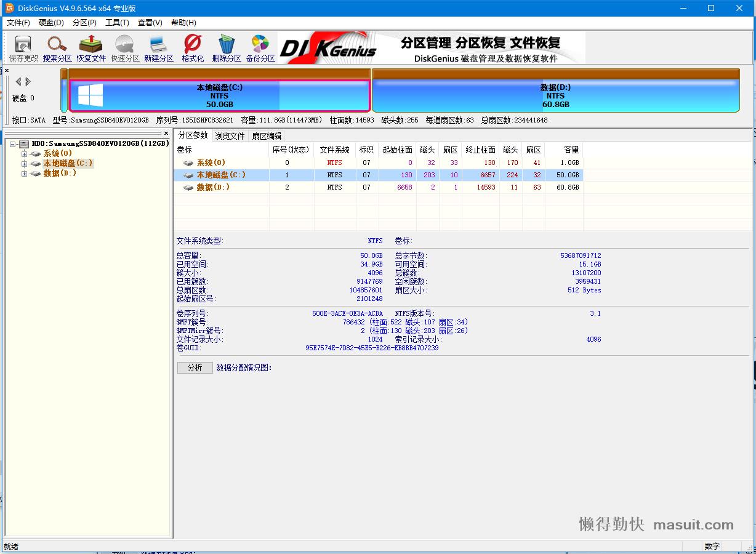Click the 格式化 format icon

click(x=193, y=49)
